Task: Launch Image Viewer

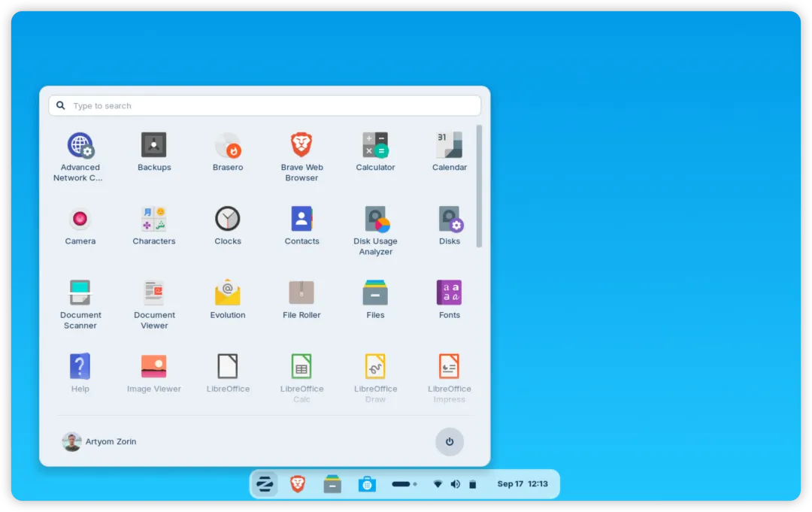Action: tap(154, 373)
